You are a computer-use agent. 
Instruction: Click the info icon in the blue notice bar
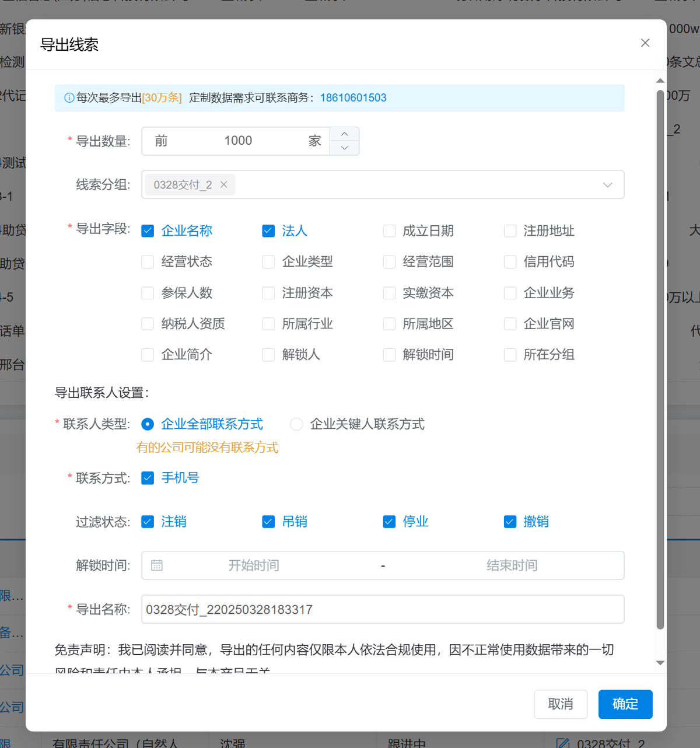pyautogui.click(x=69, y=98)
